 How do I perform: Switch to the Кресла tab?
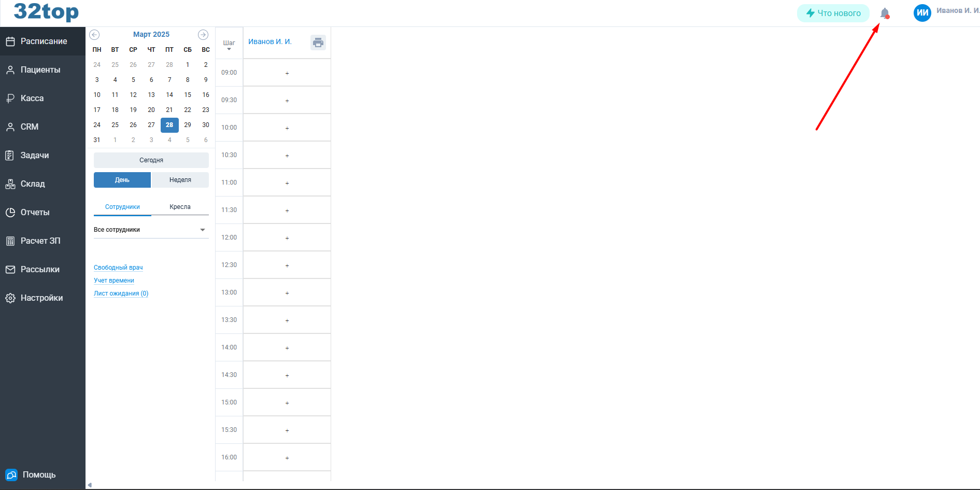pos(180,207)
